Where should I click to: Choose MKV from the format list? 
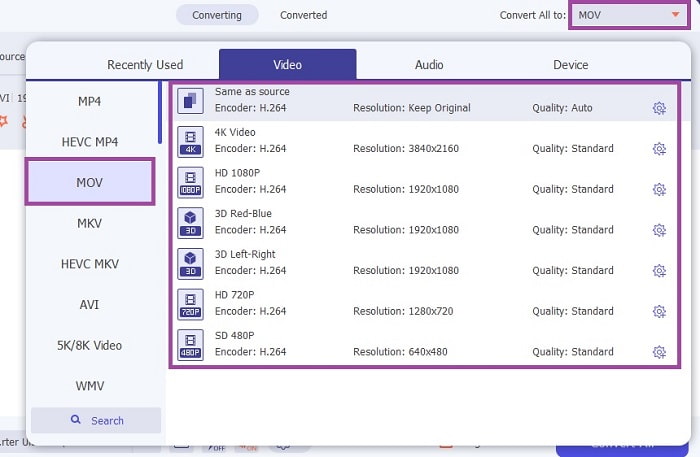90,223
